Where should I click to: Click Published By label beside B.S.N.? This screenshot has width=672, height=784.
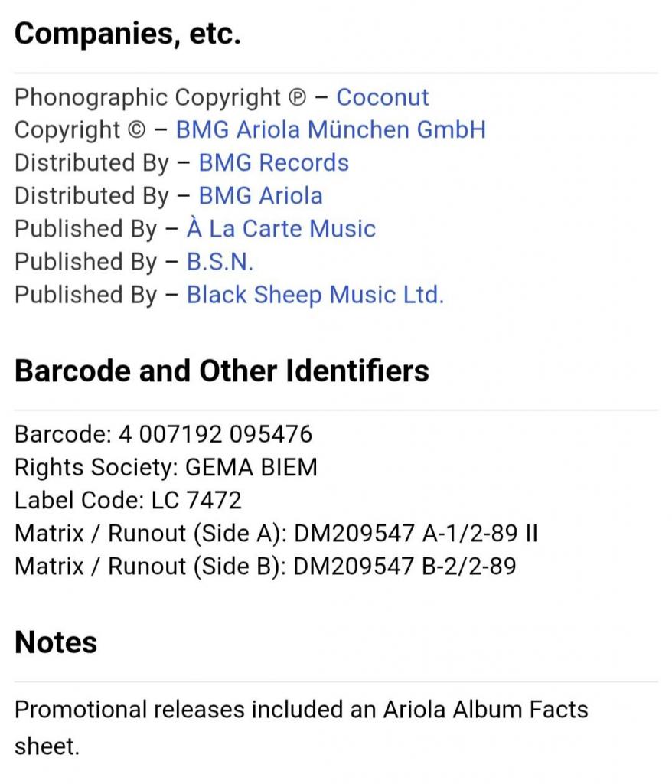click(86, 261)
